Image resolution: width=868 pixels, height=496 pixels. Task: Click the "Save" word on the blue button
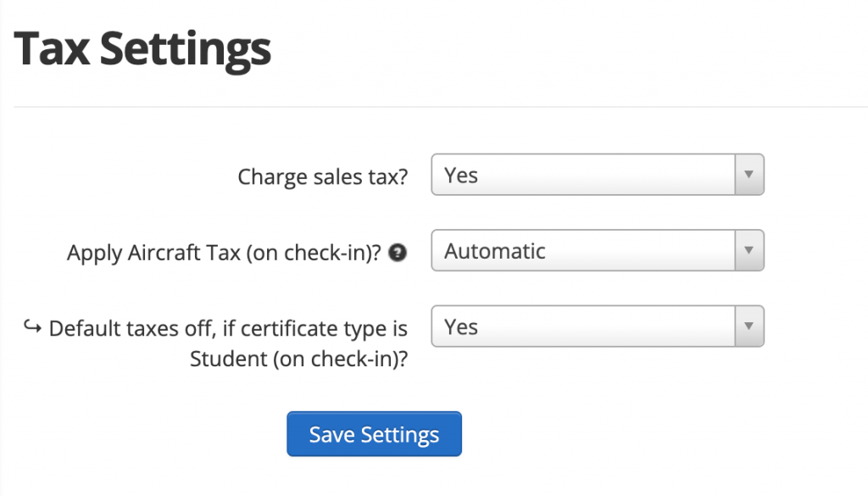[331, 435]
